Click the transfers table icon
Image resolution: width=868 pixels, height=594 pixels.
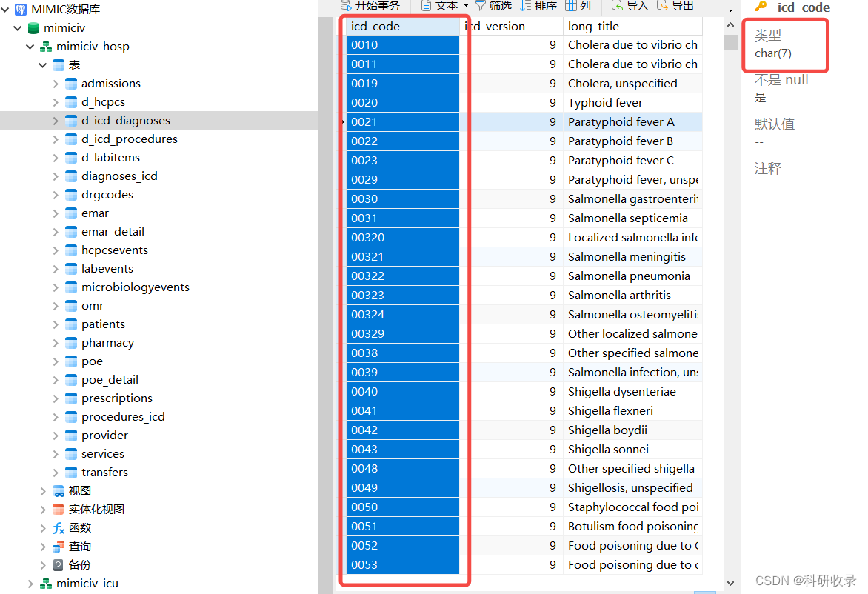click(x=71, y=473)
